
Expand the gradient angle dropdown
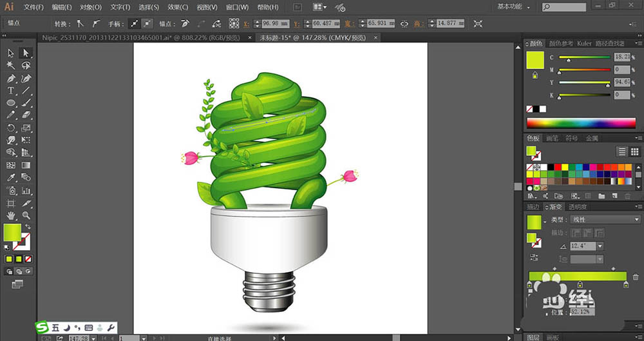(600, 246)
